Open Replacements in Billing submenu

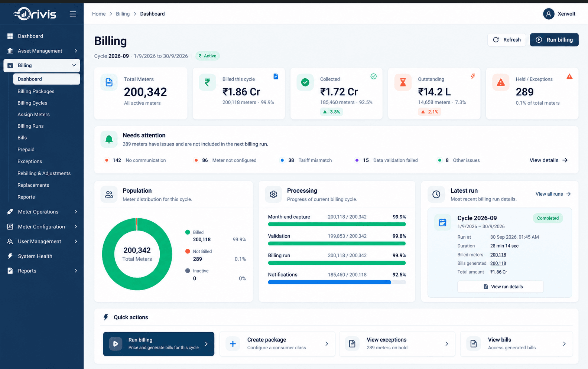pyautogui.click(x=33, y=185)
